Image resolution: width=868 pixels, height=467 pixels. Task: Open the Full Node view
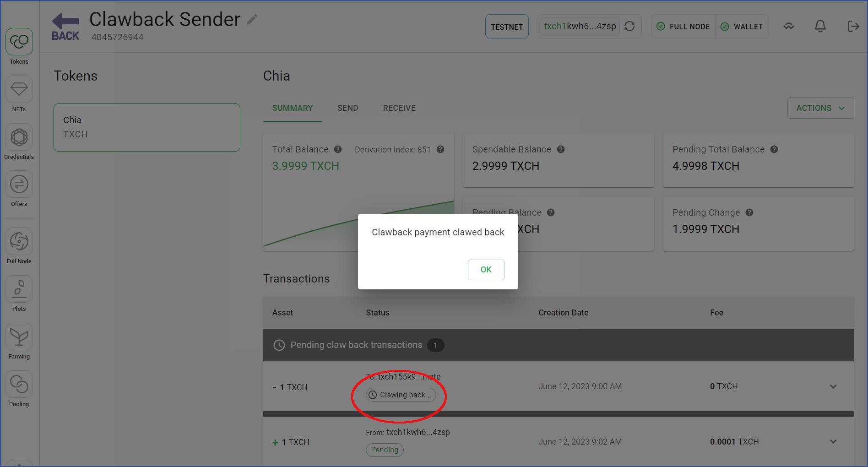coord(19,246)
